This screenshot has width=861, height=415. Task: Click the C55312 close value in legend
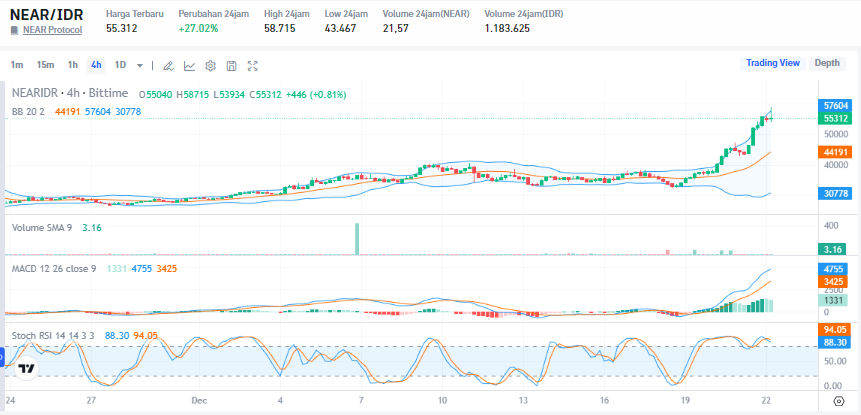pyautogui.click(x=265, y=94)
